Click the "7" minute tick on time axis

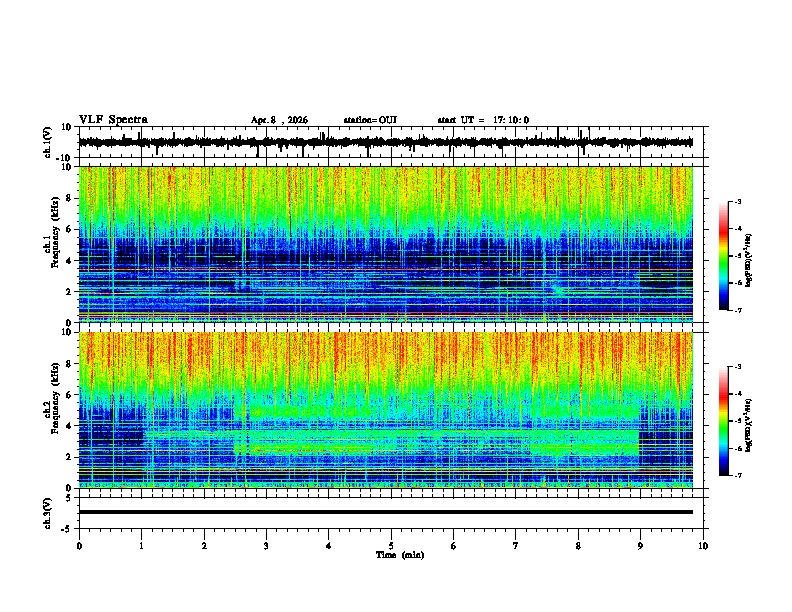click(516, 546)
